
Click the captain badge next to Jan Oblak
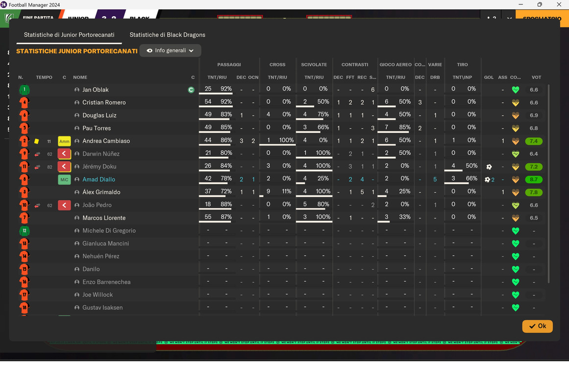tap(191, 90)
